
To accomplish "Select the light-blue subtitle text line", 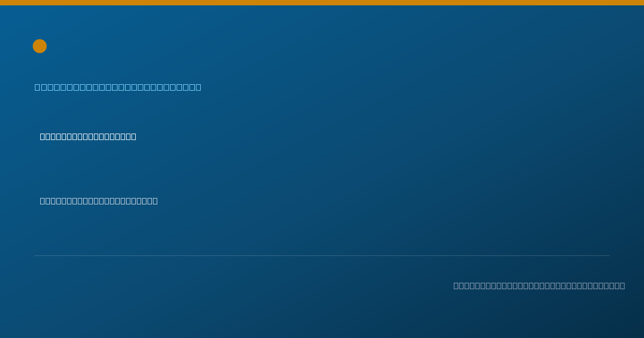I will (x=118, y=87).
